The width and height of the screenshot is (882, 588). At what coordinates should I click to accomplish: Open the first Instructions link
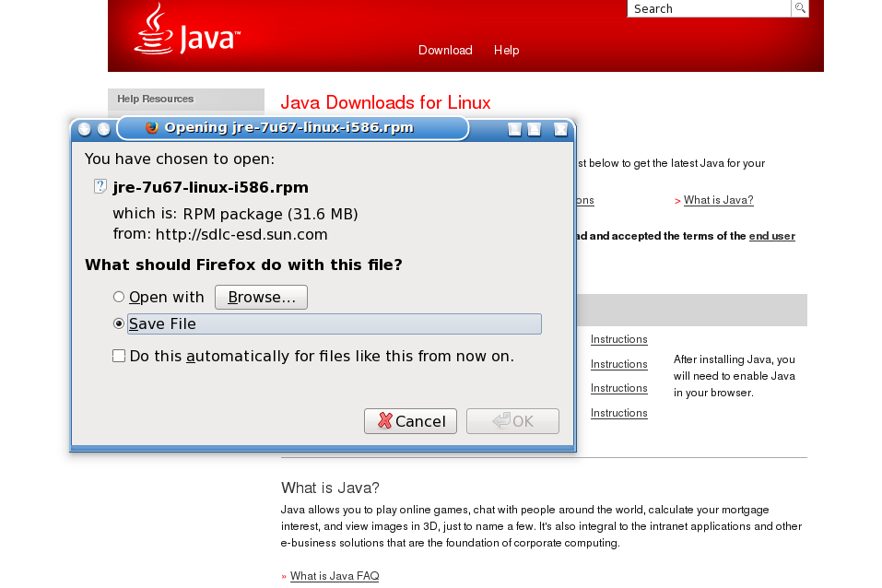pyautogui.click(x=618, y=339)
